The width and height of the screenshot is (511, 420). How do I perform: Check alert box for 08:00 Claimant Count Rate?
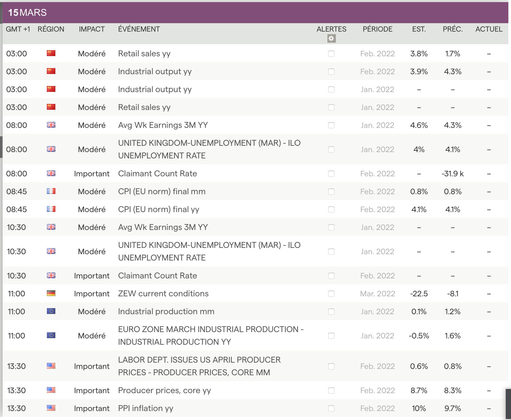point(331,174)
